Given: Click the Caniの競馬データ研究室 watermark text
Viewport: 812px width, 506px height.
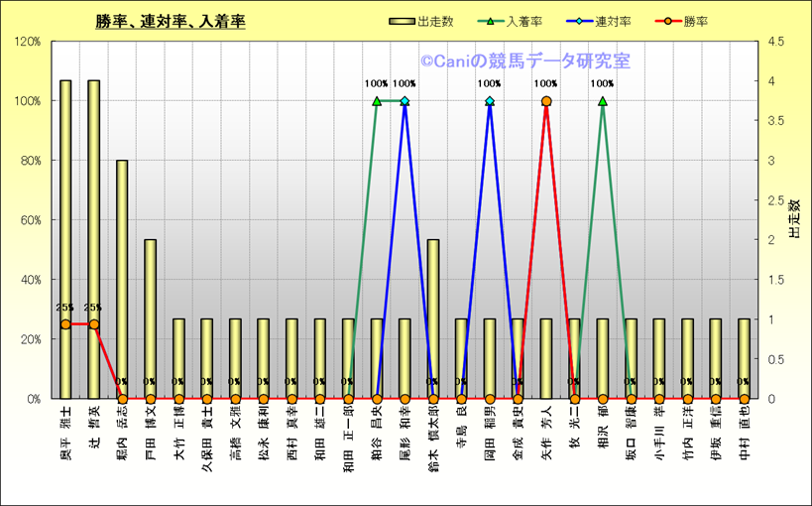Looking at the screenshot, I should click(524, 62).
